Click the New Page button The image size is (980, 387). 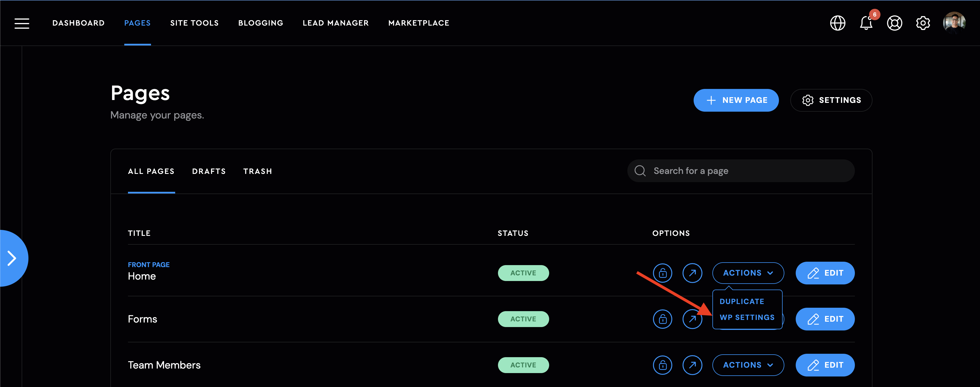click(x=736, y=100)
